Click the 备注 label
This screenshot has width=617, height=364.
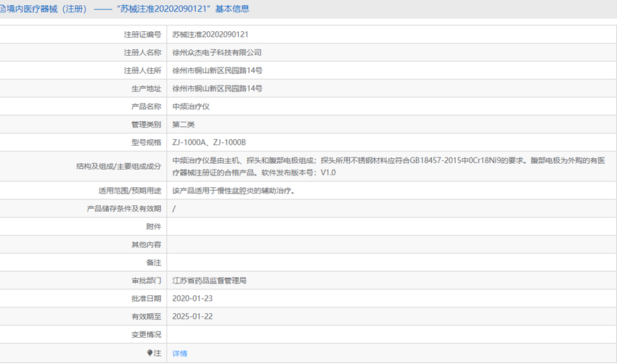click(x=154, y=263)
